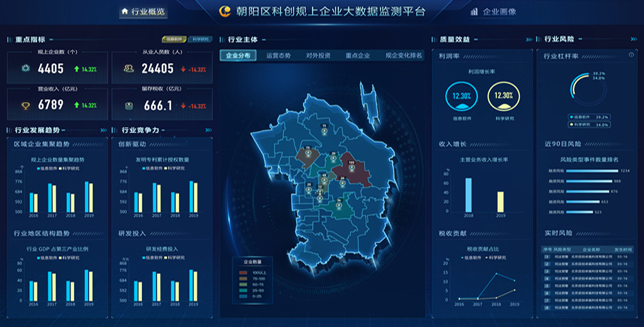Click the bar chart icon beside 企业画像
Image resolution: width=644 pixels, height=327 pixels.
(x=473, y=11)
